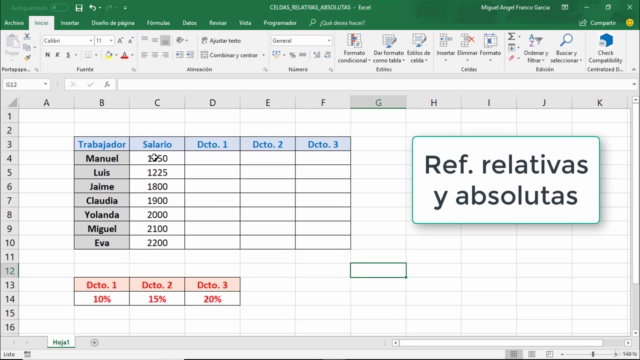The image size is (640, 360).
Task: Switch to the Datos tab
Action: click(189, 23)
